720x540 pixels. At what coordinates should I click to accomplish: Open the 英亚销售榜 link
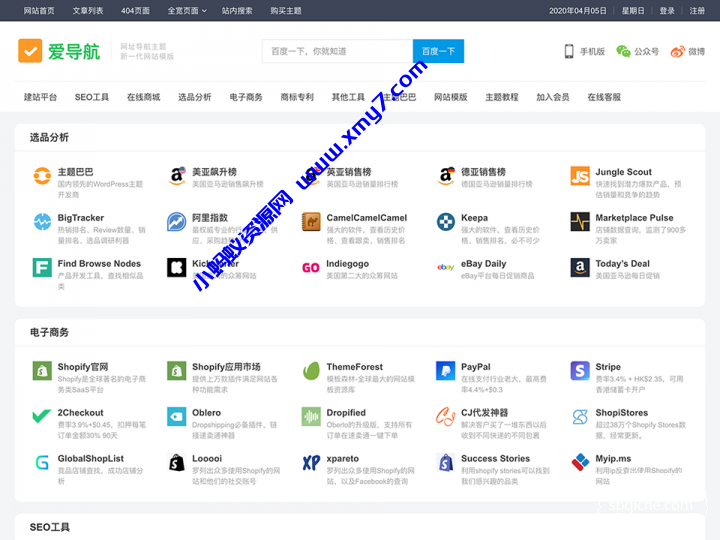(x=349, y=172)
